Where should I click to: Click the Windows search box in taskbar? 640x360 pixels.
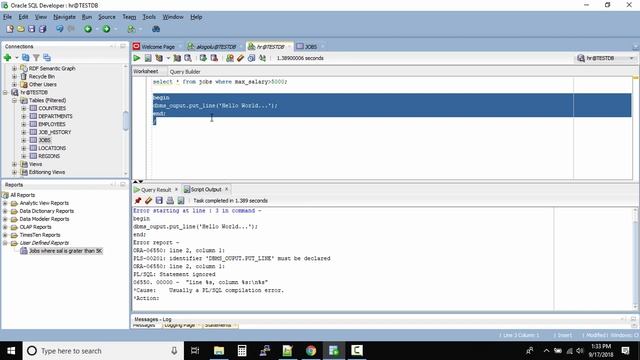(102, 351)
